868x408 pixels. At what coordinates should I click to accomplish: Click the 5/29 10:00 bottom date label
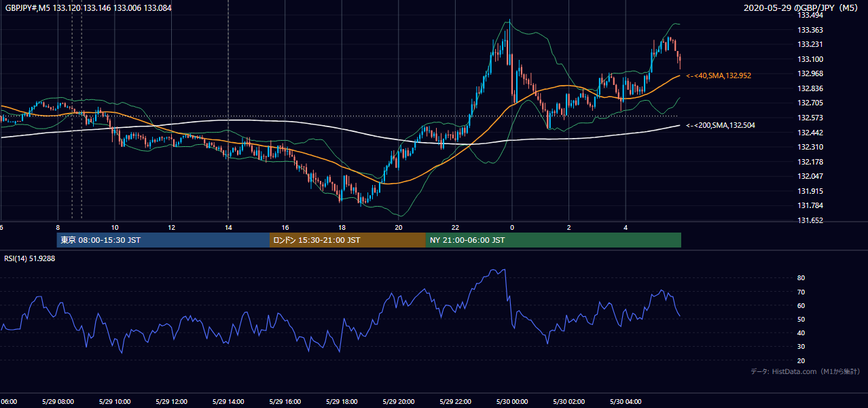[115, 402]
